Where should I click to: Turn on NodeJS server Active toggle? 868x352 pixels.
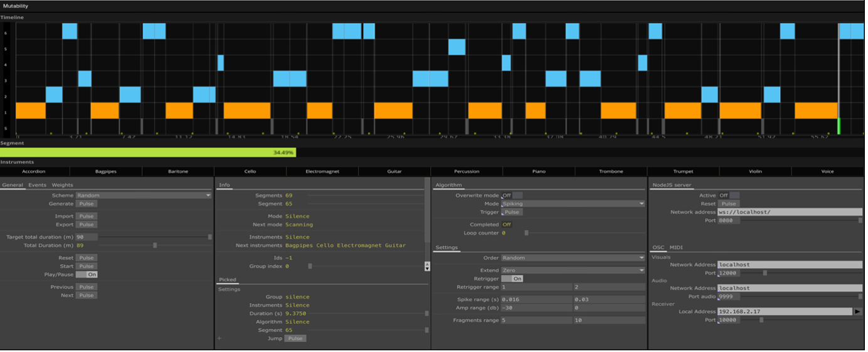click(728, 195)
